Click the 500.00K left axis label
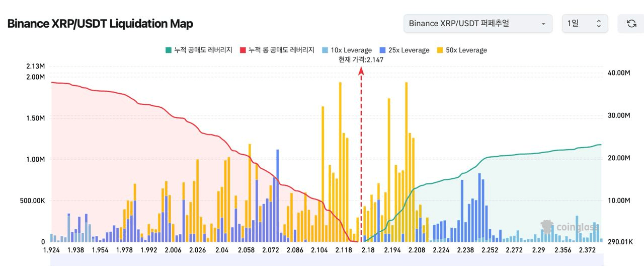Screen dimensions: 644x266 (32, 201)
